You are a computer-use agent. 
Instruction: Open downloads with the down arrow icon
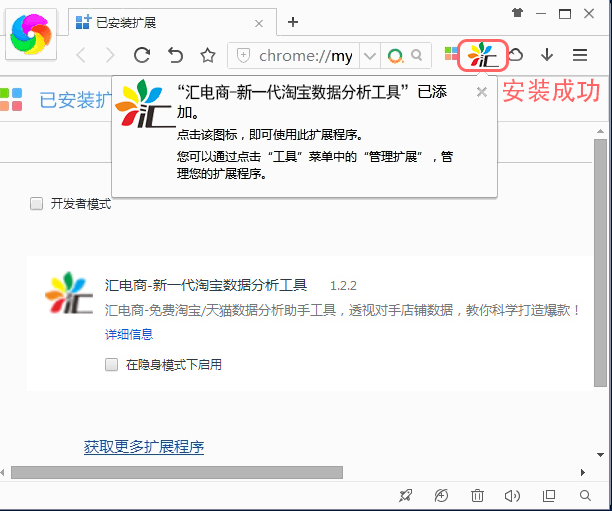(x=547, y=55)
